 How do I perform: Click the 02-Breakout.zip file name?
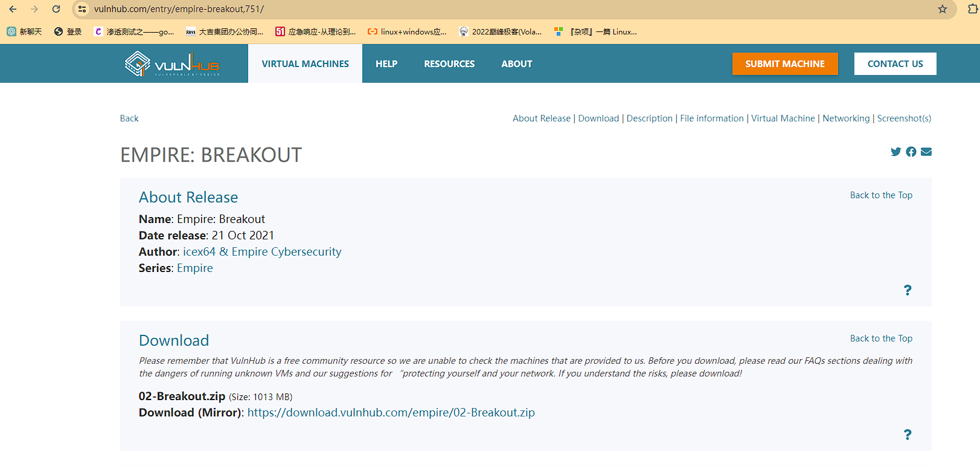[182, 396]
